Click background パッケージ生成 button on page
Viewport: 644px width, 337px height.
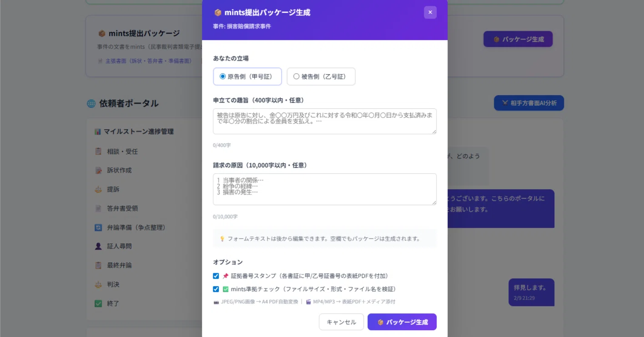point(518,39)
